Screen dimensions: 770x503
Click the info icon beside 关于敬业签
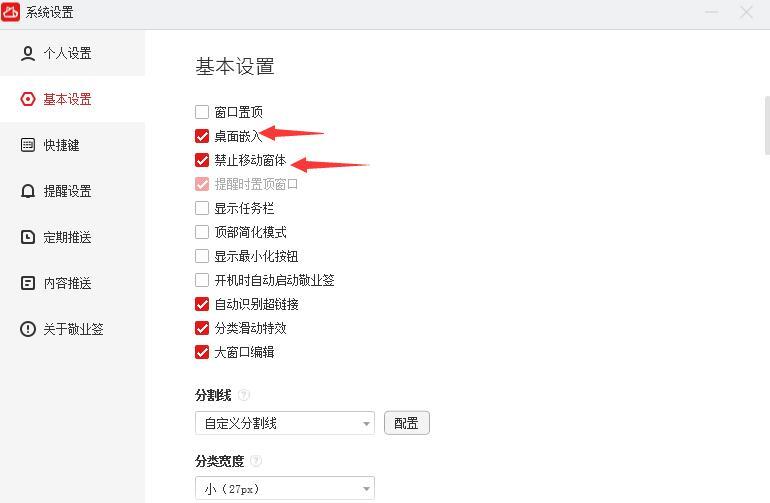tap(28, 329)
